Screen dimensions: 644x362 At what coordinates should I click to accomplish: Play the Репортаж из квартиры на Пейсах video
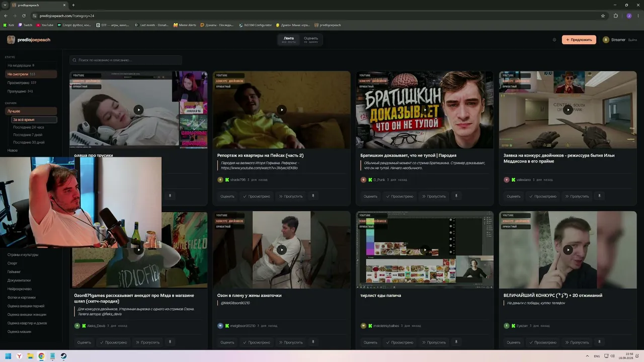[281, 110]
